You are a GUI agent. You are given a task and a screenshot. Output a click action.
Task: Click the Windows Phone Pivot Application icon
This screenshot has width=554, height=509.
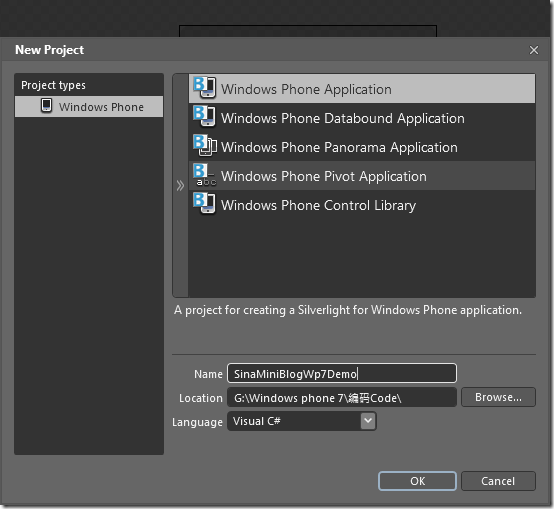[205, 175]
